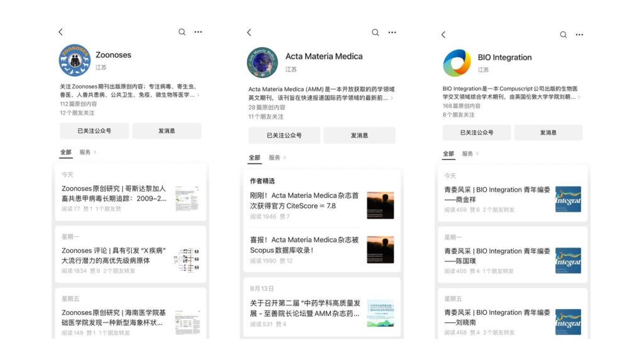Screen dimensions: 644x362
Task: Send a message to BIO Integration
Action: tap(548, 133)
